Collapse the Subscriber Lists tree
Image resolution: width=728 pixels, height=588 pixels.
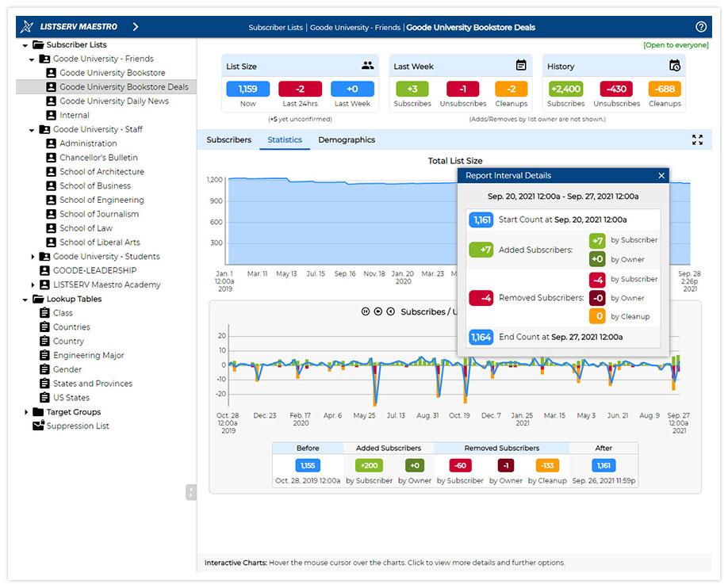(x=25, y=45)
